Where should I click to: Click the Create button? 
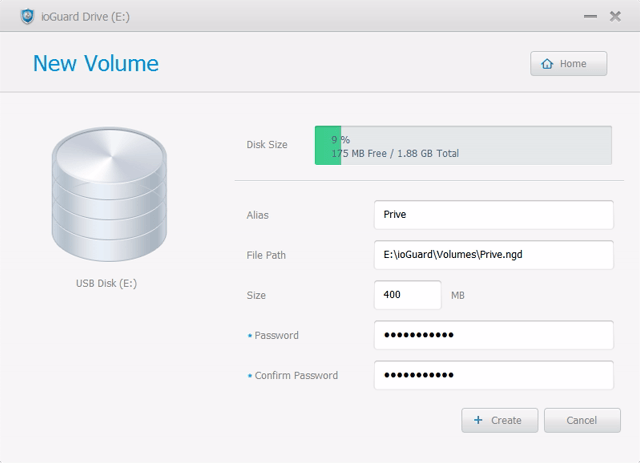pyautogui.click(x=500, y=420)
